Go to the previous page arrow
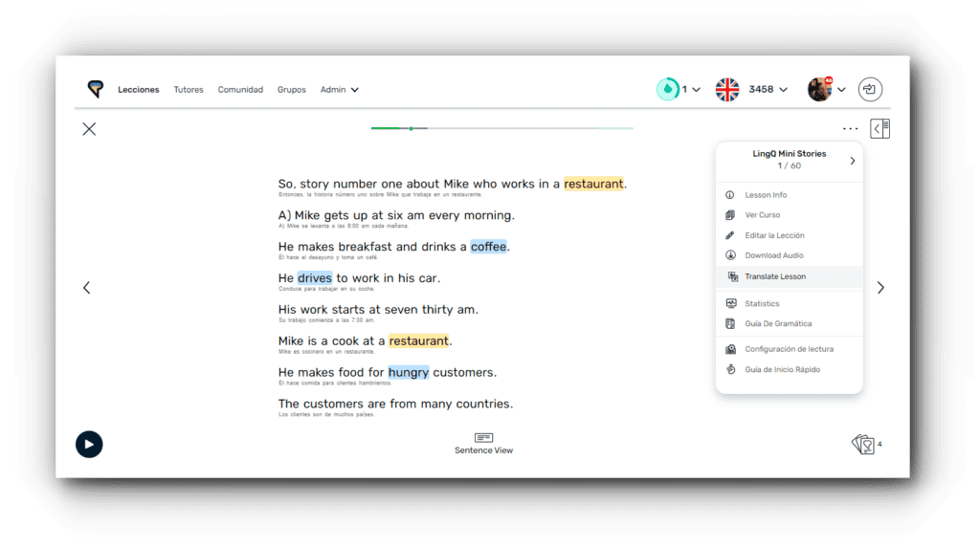Image resolution: width=980 pixels, height=548 pixels. click(x=87, y=288)
